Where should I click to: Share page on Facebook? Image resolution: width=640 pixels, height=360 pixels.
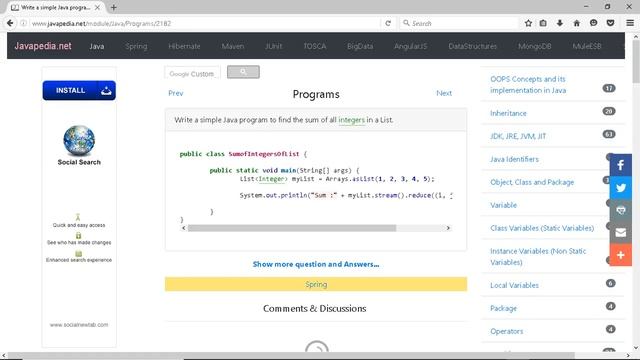620,165
